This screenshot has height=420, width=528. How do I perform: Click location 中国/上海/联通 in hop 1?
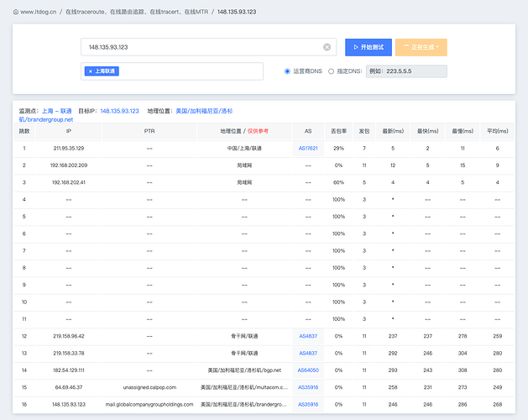point(244,149)
